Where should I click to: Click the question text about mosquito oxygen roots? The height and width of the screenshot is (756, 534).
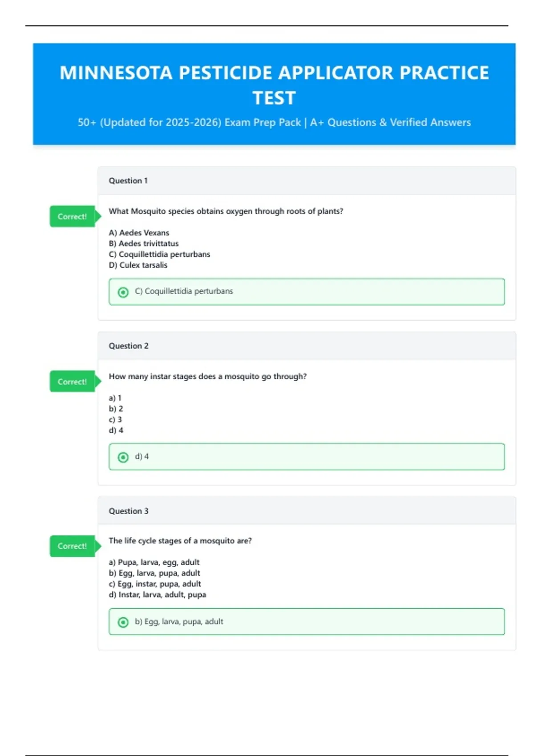pyautogui.click(x=226, y=211)
